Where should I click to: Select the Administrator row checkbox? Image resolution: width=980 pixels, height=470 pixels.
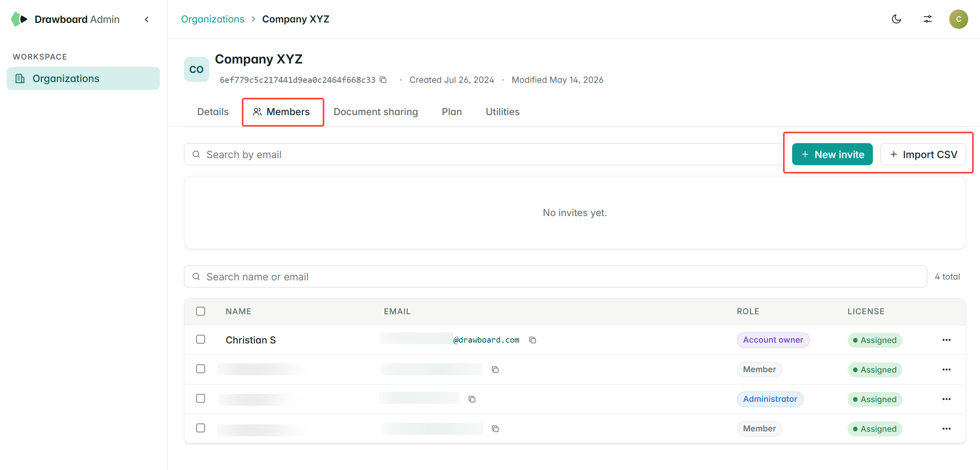pyautogui.click(x=200, y=399)
